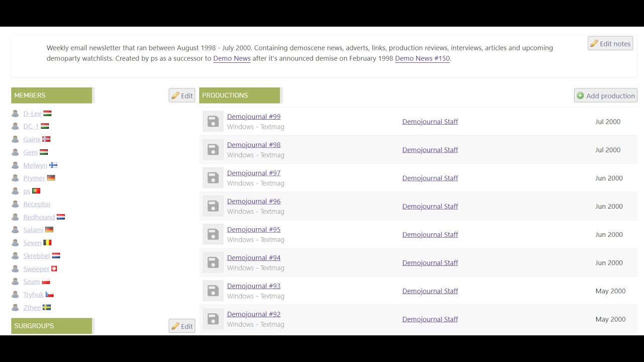The width and height of the screenshot is (644, 362).
Task: Open member Tryhuk's profile
Action: [33, 295]
